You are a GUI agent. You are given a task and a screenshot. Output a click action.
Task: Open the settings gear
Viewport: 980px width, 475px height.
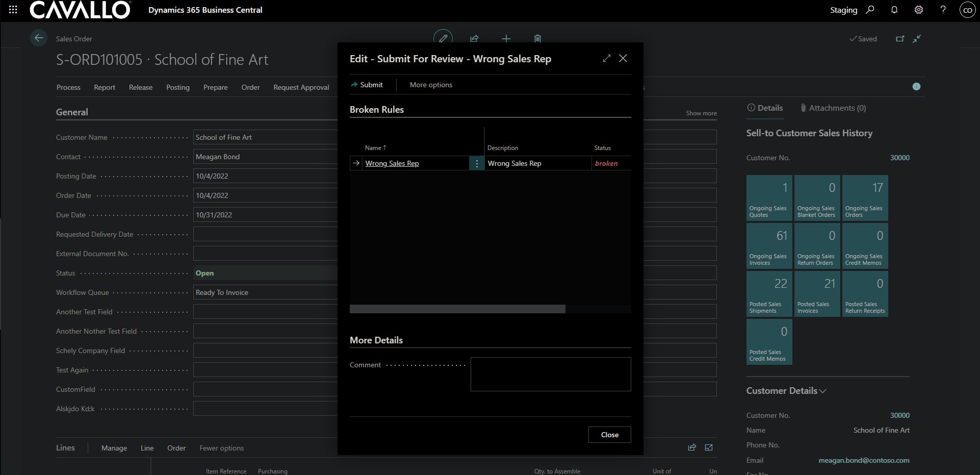[x=918, y=10]
